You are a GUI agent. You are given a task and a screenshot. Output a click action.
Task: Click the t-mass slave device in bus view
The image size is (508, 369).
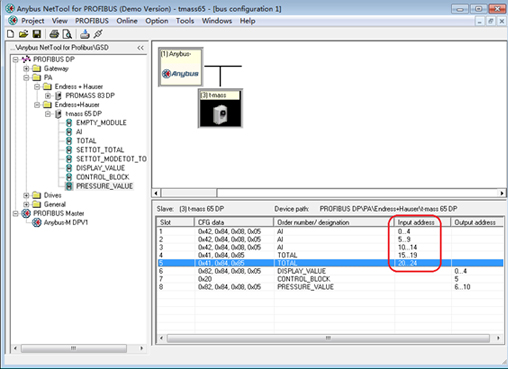(220, 108)
